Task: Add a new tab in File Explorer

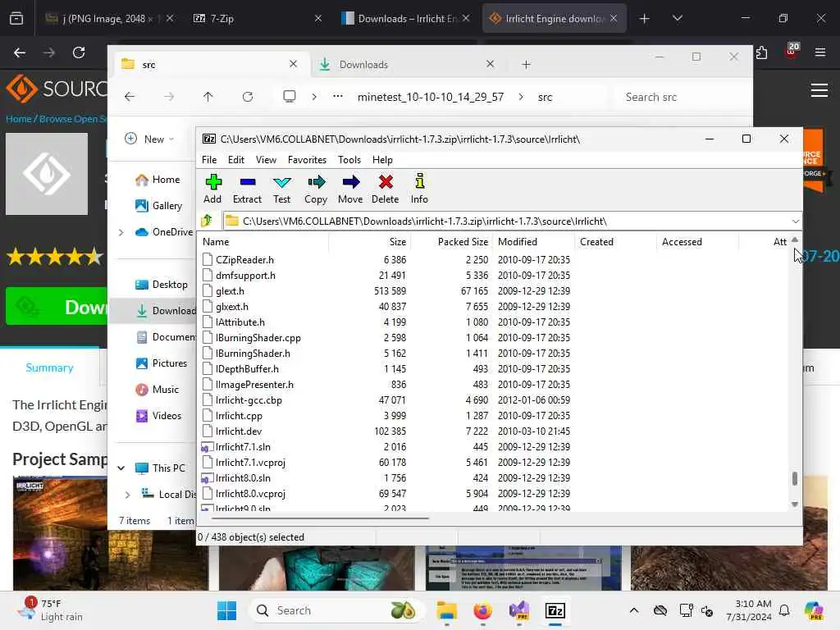Action: [526, 64]
